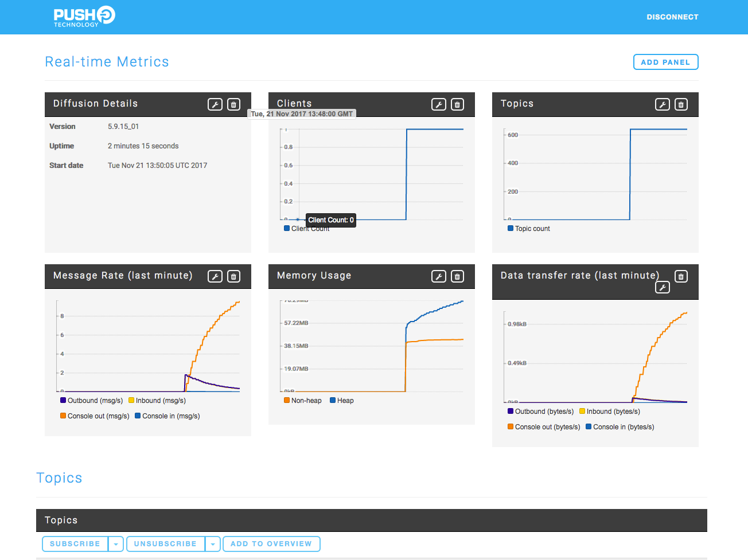Open the Unsubscribe dropdown options
Viewport: 748px width, 560px height.
coord(213,544)
